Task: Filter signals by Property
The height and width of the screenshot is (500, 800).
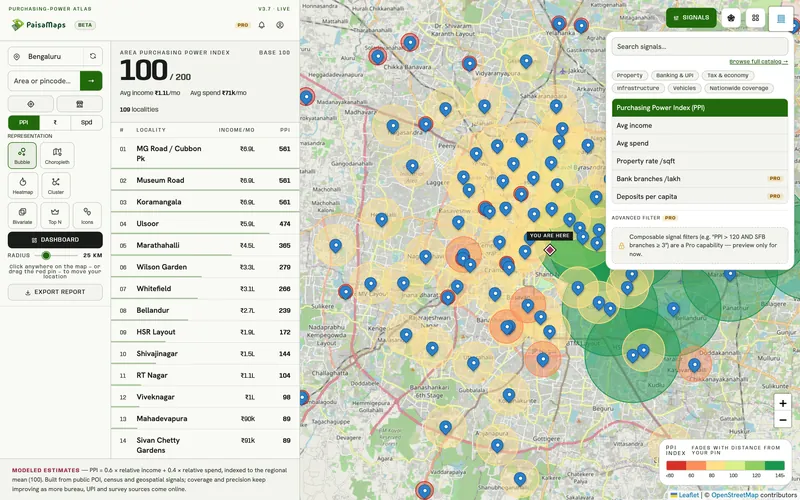Action: point(630,76)
